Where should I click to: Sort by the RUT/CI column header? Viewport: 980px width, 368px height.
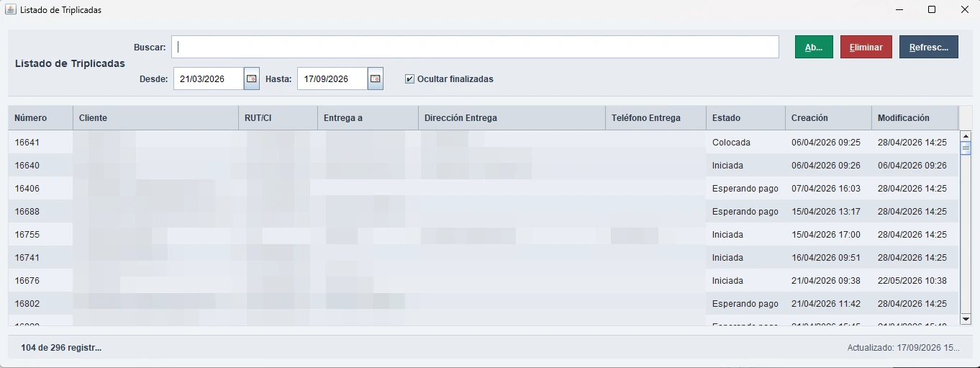click(278, 118)
